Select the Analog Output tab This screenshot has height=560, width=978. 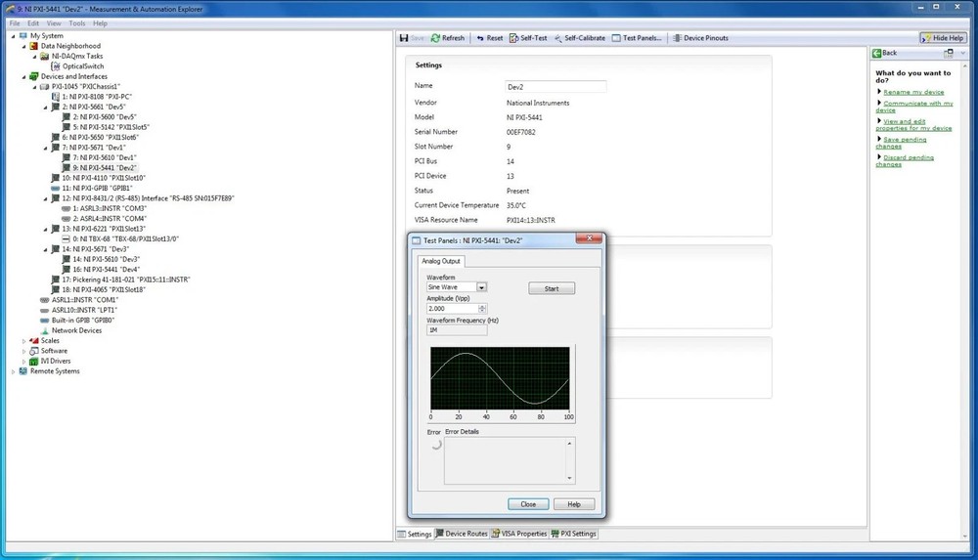[x=440, y=261]
